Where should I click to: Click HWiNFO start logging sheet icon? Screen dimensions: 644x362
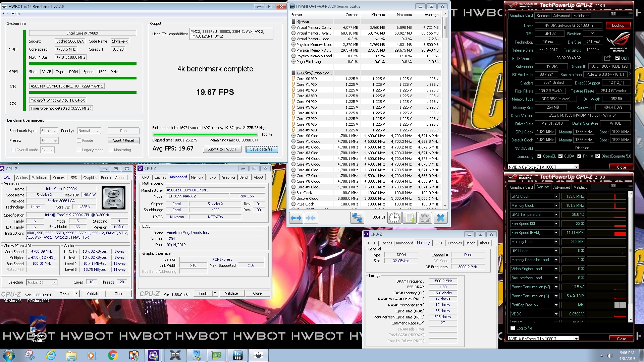[410, 218]
